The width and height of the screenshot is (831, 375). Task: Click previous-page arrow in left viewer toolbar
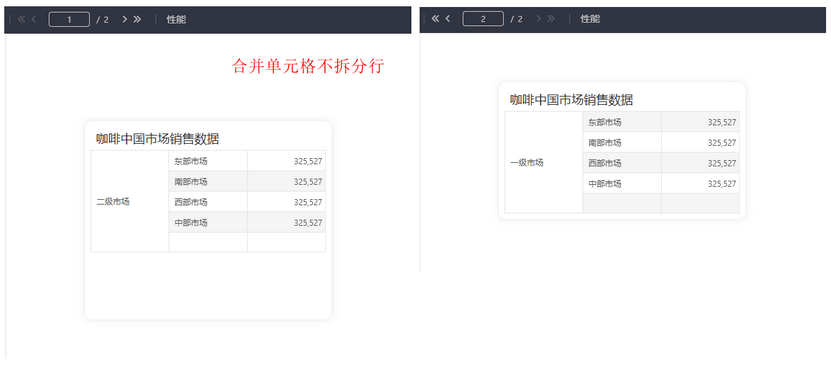[x=34, y=20]
